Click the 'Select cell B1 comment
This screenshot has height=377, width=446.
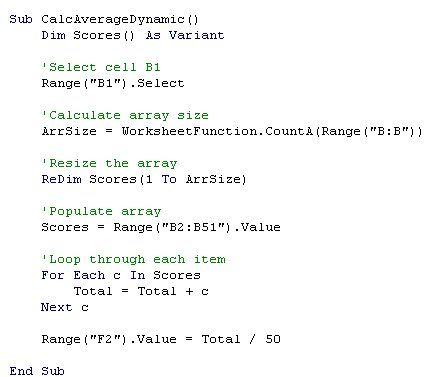tap(101, 67)
